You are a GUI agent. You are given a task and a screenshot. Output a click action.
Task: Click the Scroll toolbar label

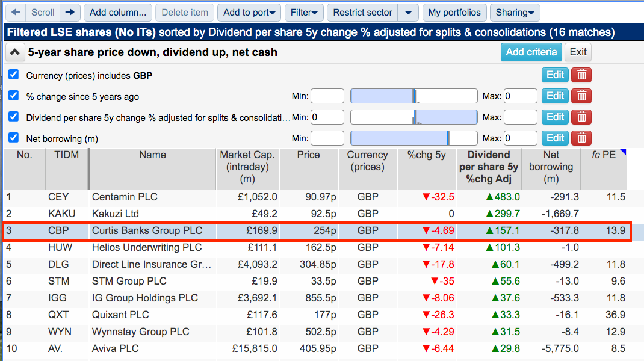point(43,13)
